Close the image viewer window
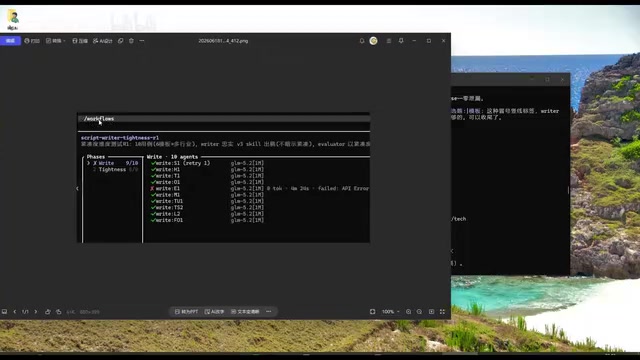 click(x=443, y=41)
